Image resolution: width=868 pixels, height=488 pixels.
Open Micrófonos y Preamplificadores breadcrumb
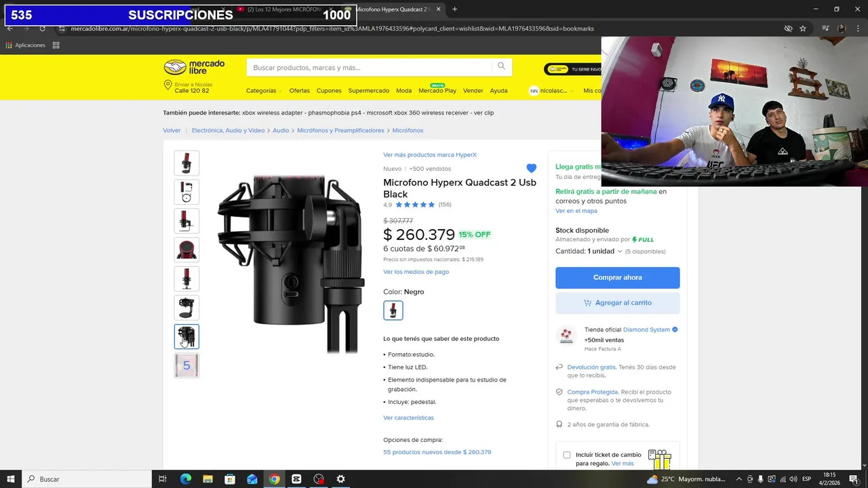pyautogui.click(x=340, y=131)
